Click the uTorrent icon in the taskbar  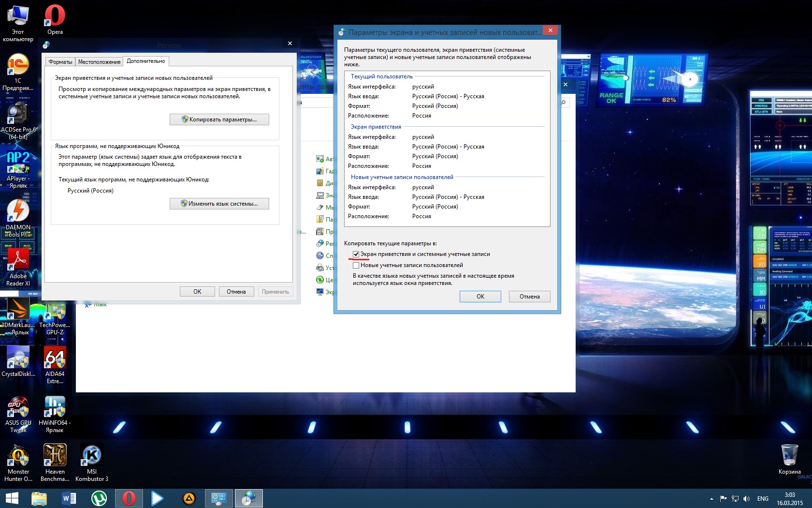[x=99, y=498]
